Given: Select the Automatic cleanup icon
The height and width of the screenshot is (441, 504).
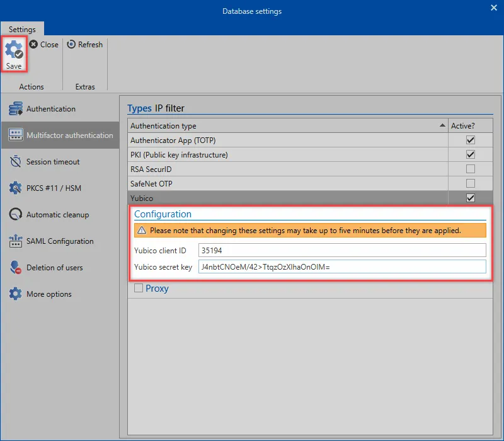Looking at the screenshot, I should pos(16,215).
